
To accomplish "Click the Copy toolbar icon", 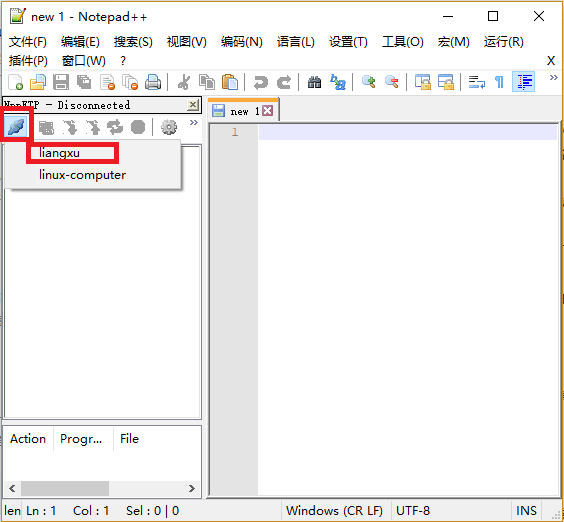I will [x=207, y=82].
